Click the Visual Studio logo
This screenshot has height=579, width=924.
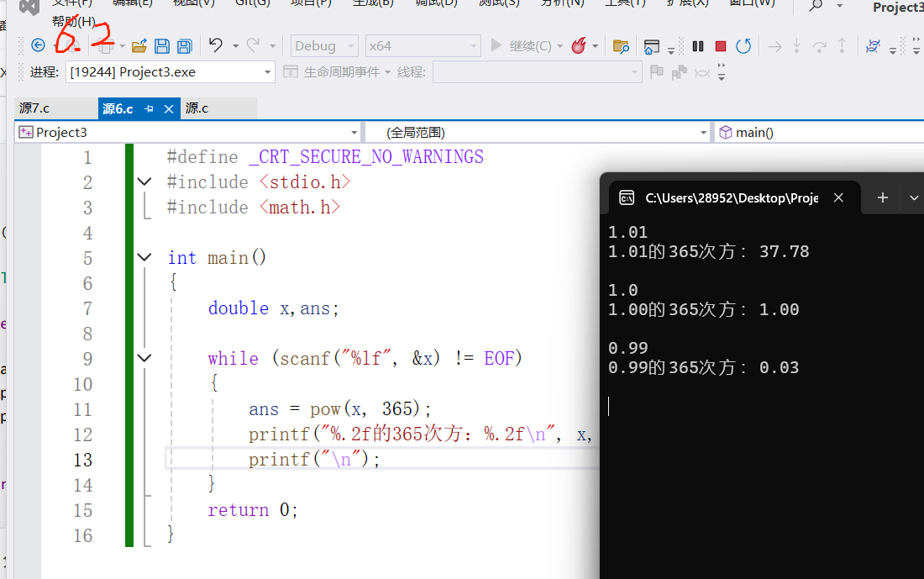click(x=29, y=6)
